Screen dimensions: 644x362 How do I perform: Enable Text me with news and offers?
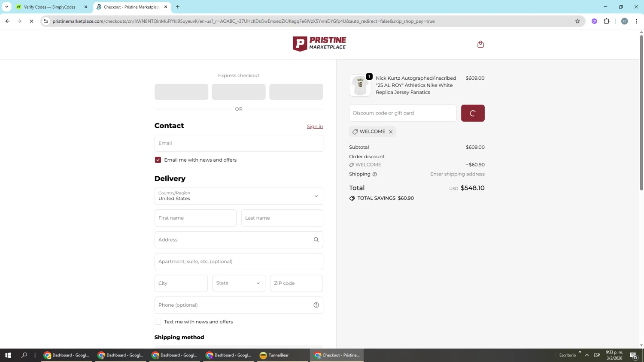coord(158,322)
